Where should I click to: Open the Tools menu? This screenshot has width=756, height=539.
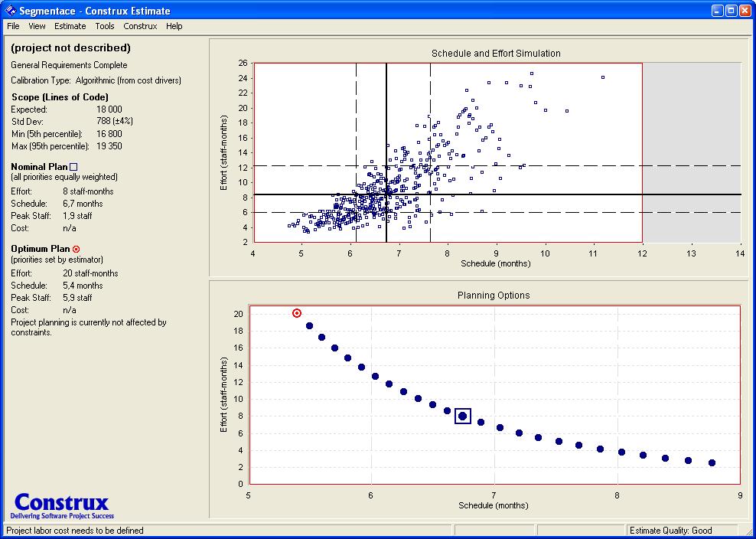tap(105, 26)
